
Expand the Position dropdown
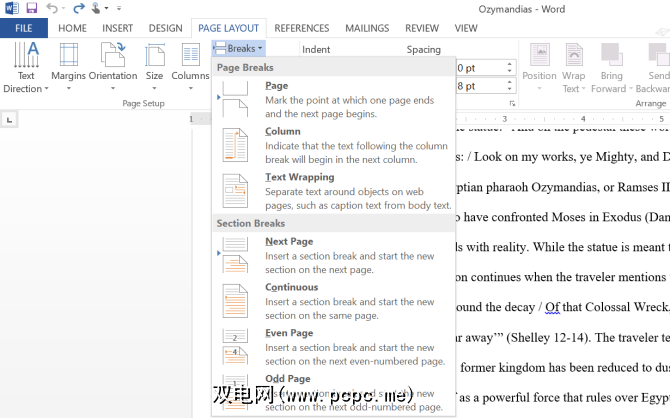539,68
